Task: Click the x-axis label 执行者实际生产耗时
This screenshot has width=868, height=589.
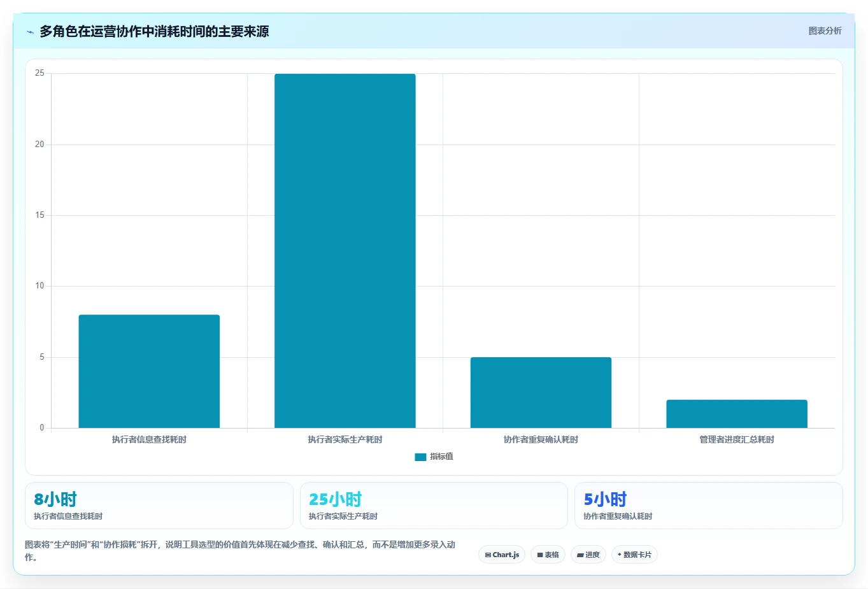Action: coord(345,439)
